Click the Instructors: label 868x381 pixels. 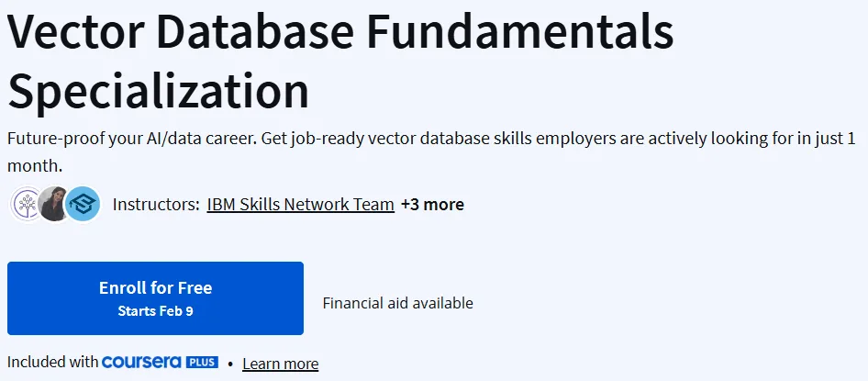pyautogui.click(x=156, y=205)
